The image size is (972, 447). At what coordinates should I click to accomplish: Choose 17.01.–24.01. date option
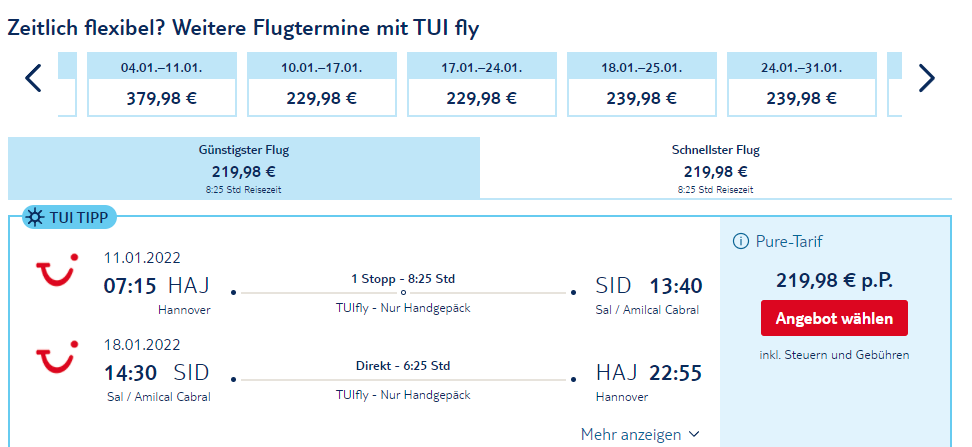pos(482,84)
